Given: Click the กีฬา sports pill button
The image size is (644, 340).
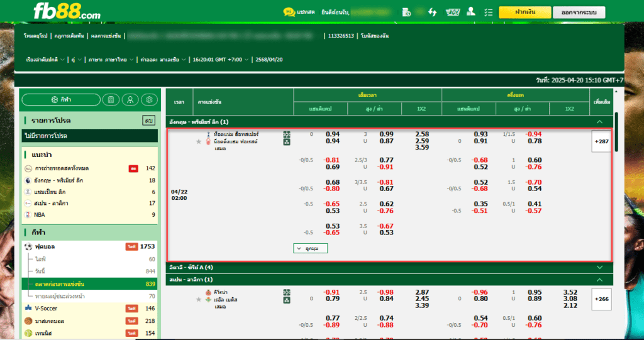Looking at the screenshot, I should [61, 100].
